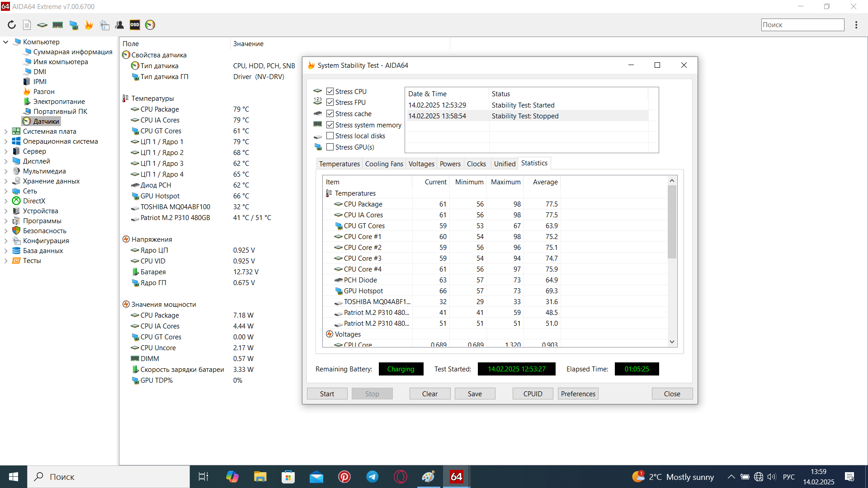
Task: Expand the Системная плата tree node
Action: [6, 131]
